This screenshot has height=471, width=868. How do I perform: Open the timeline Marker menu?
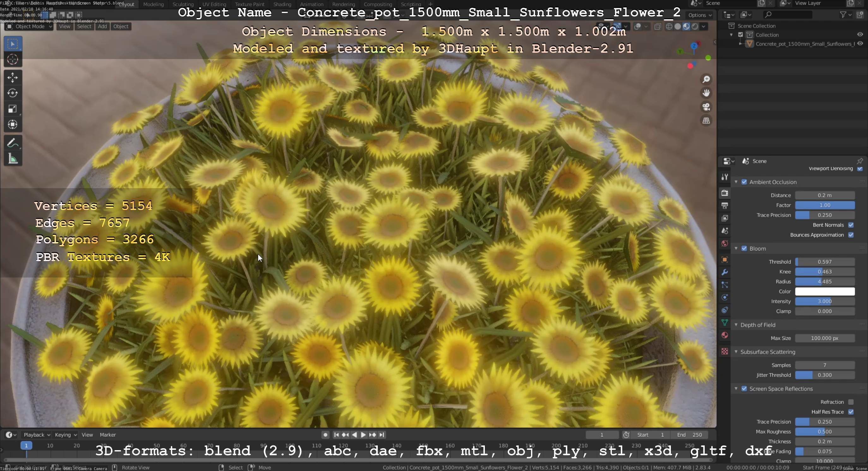point(108,435)
